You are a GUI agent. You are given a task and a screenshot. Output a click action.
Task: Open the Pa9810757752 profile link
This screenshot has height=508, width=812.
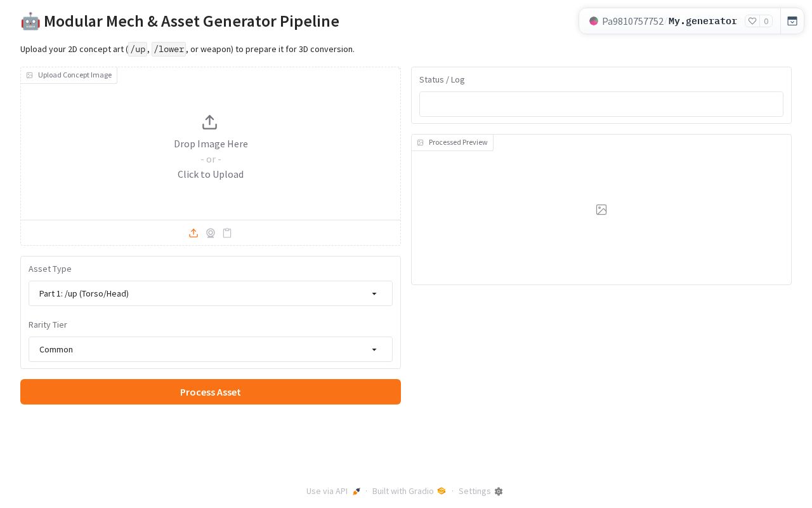tap(632, 21)
